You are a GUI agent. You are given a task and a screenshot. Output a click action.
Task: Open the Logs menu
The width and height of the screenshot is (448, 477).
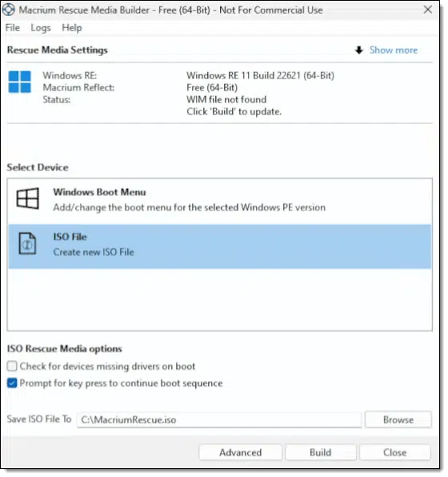point(41,28)
